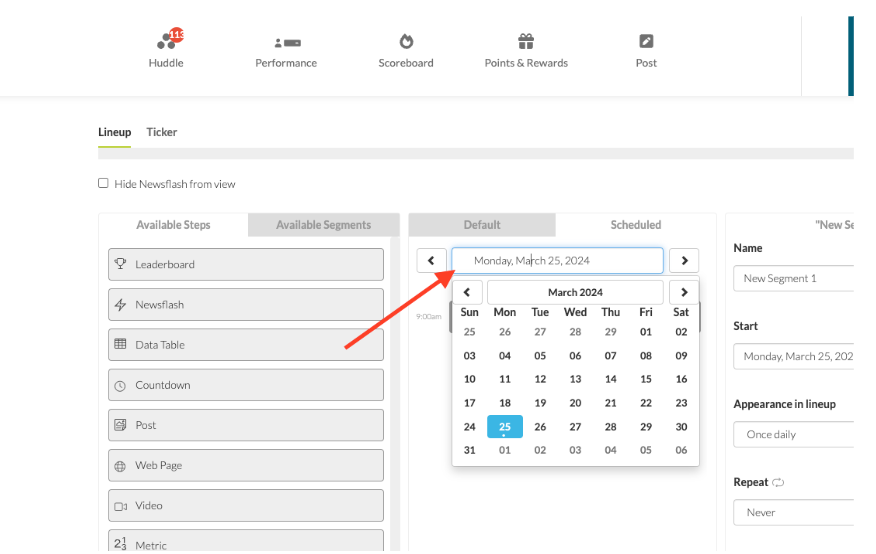Image resolution: width=876 pixels, height=554 pixels.
Task: Click the Name field New Segment 1
Action: 794,278
